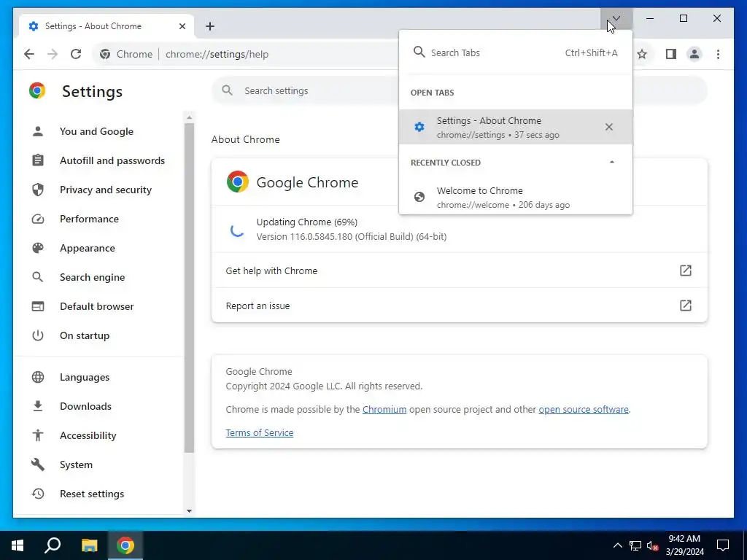Click the Downloads arrow icon
Image resolution: width=747 pixels, height=560 pixels.
[38, 406]
